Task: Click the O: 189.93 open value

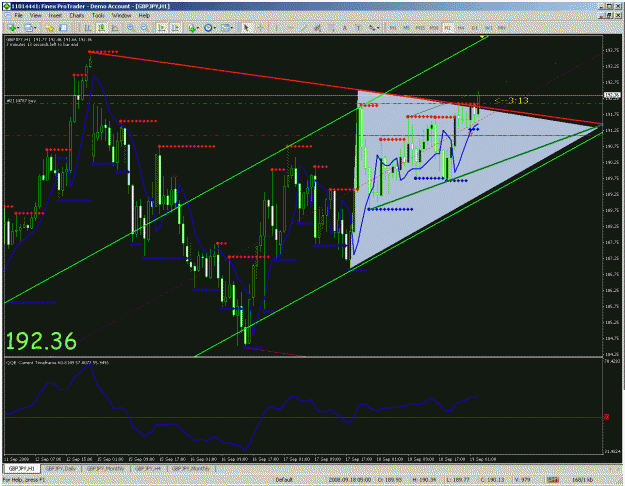Action: pos(390,480)
